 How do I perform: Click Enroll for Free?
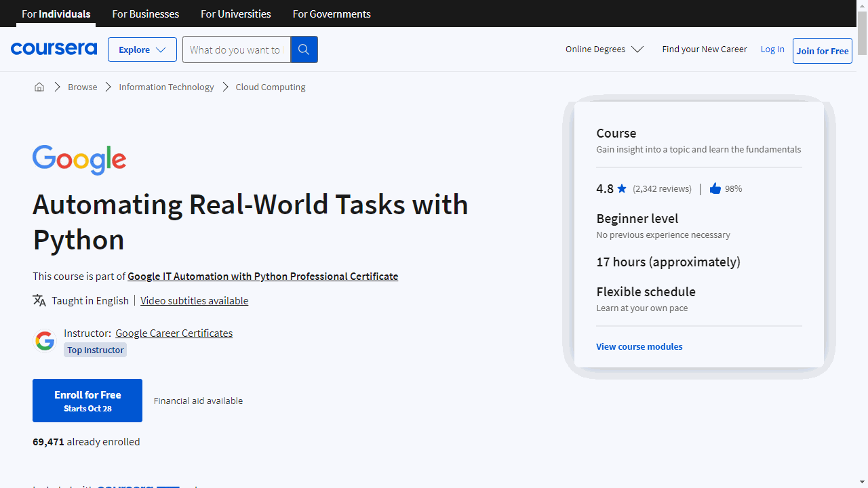(87, 400)
